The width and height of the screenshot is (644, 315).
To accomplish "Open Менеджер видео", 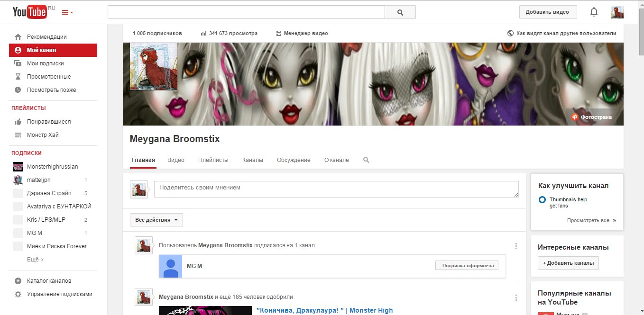I will coord(302,34).
